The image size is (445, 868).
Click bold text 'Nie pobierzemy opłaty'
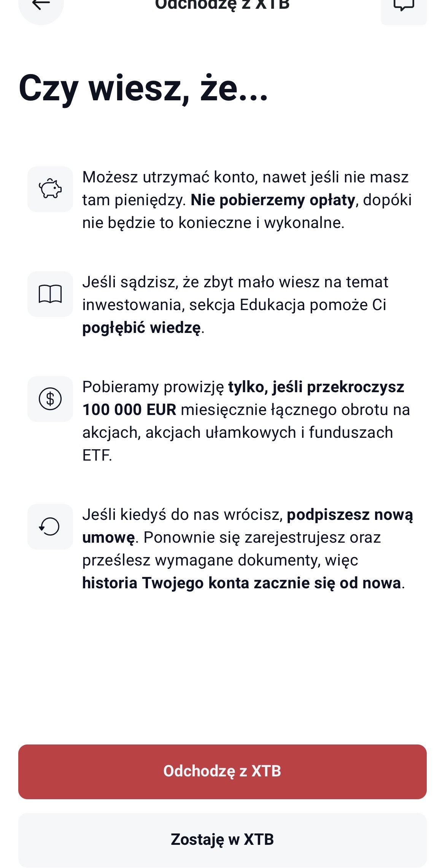(x=273, y=200)
